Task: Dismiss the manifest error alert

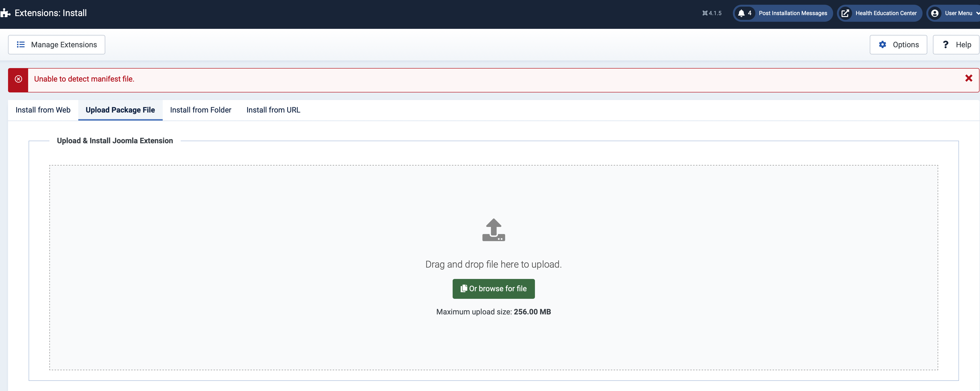Action: coord(969,78)
